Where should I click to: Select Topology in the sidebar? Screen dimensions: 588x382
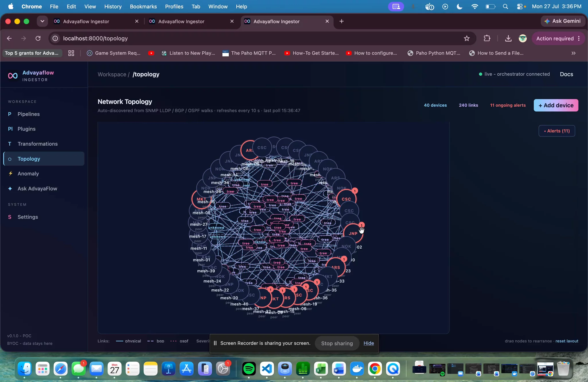click(x=44, y=159)
